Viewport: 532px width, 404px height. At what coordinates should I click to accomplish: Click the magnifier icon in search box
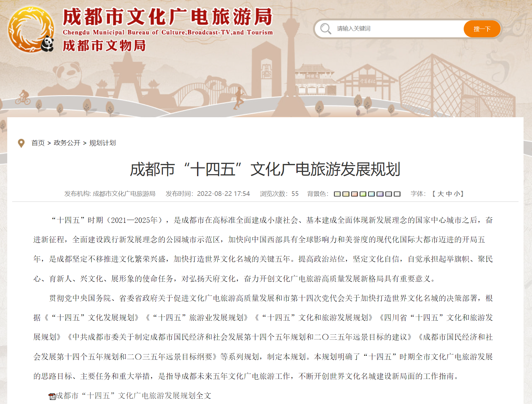click(326, 29)
